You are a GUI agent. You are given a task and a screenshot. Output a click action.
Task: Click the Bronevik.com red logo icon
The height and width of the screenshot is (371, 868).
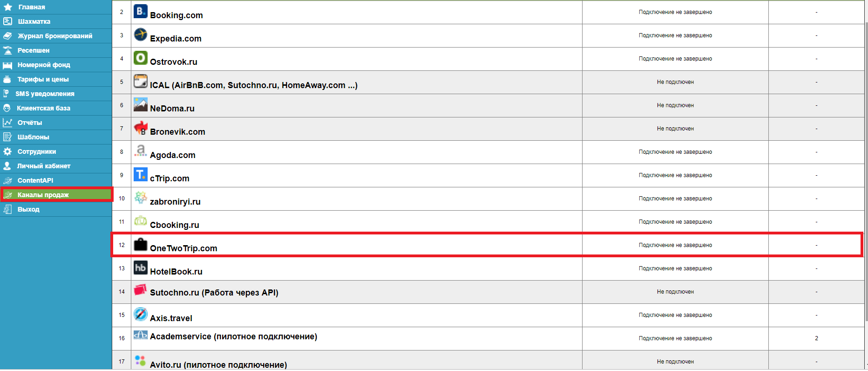pos(140,128)
